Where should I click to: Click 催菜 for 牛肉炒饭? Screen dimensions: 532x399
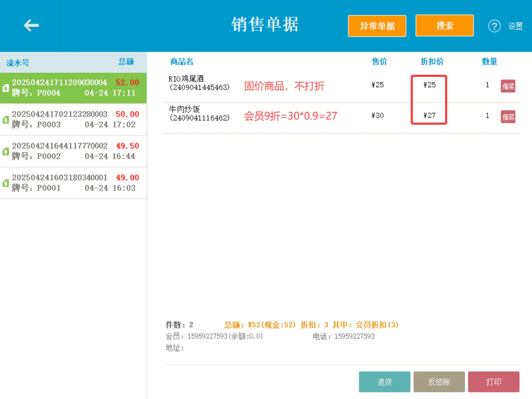pyautogui.click(x=508, y=117)
